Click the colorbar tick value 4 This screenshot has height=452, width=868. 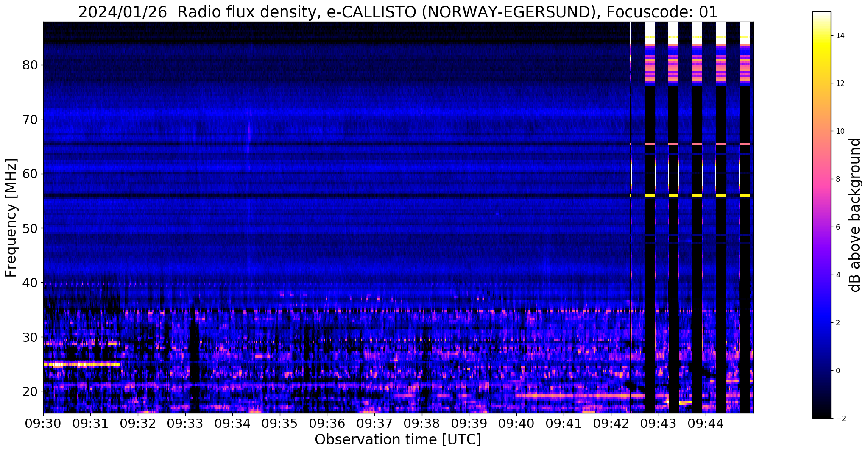tap(837, 275)
